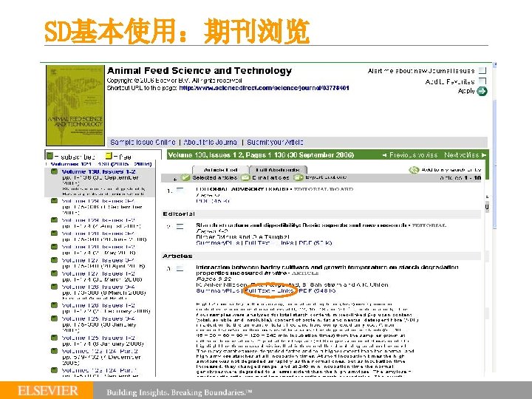
Task: Click the Export citations icon
Action: click(x=299, y=177)
